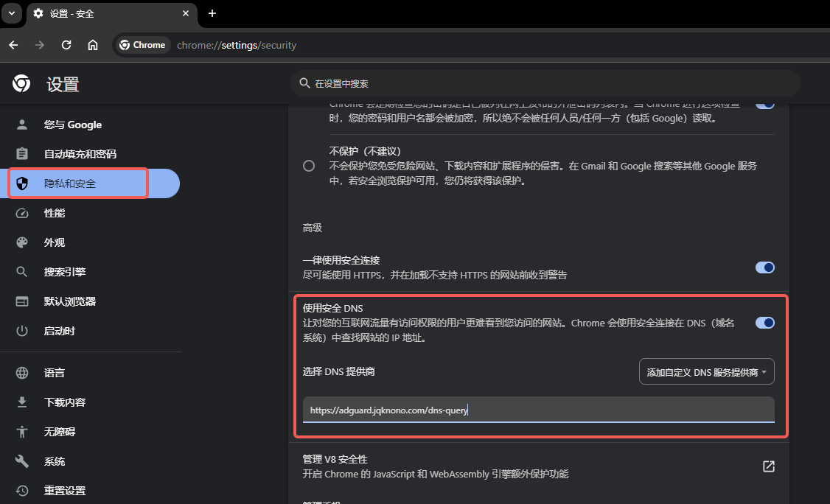Toggle 使用安全 DNS switch
Image resolution: width=830 pixels, height=504 pixels.
(x=765, y=323)
